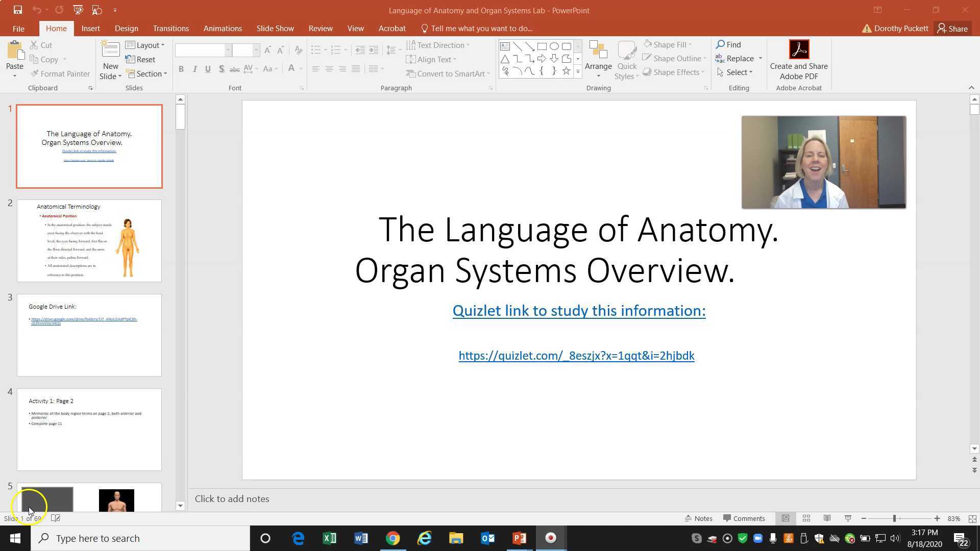Toggle italic formatting
Image resolution: width=980 pixels, height=551 pixels.
(194, 69)
